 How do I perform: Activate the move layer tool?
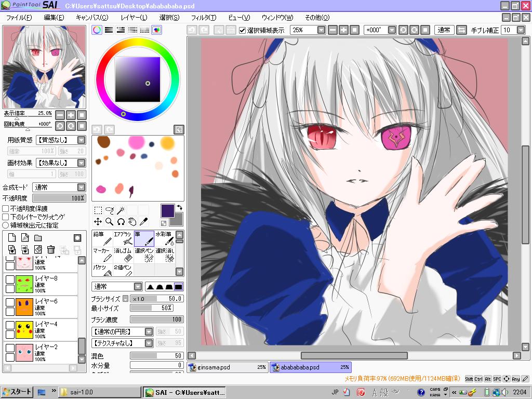(98, 222)
